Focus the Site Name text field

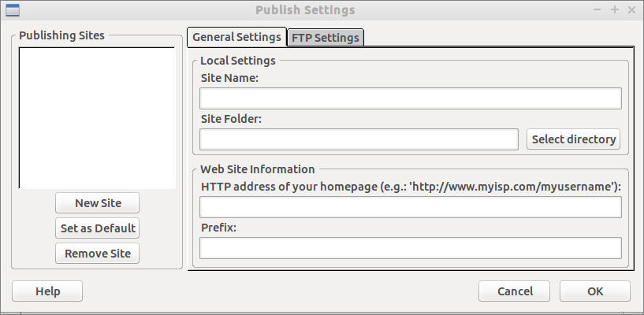tap(410, 98)
